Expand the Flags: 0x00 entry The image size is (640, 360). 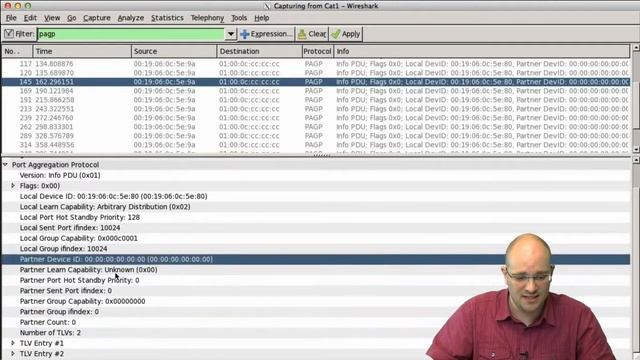tap(13, 186)
